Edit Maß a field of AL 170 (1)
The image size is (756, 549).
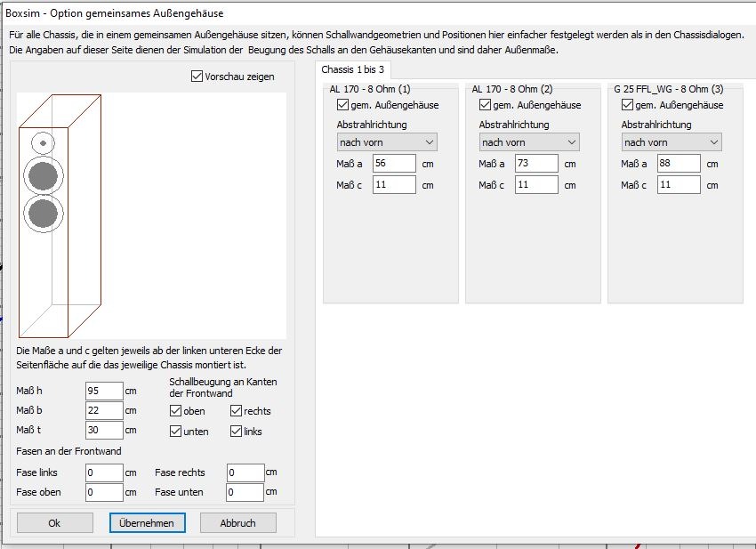click(394, 164)
